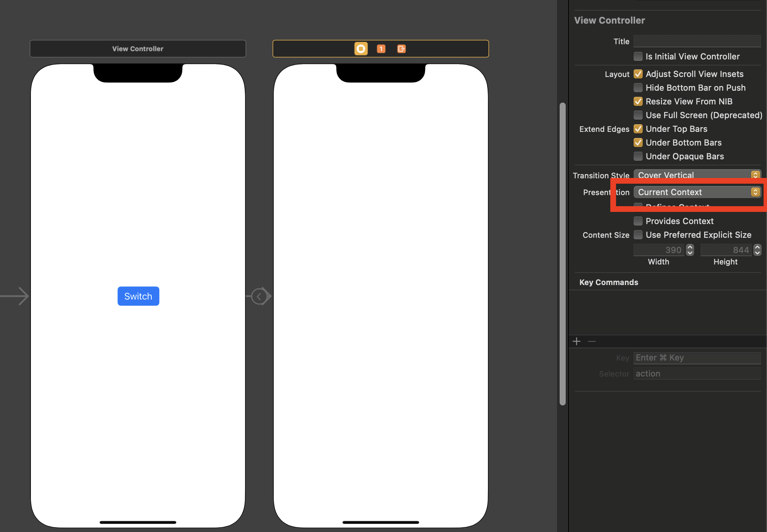Click the plus button below Key Commands

point(576,341)
